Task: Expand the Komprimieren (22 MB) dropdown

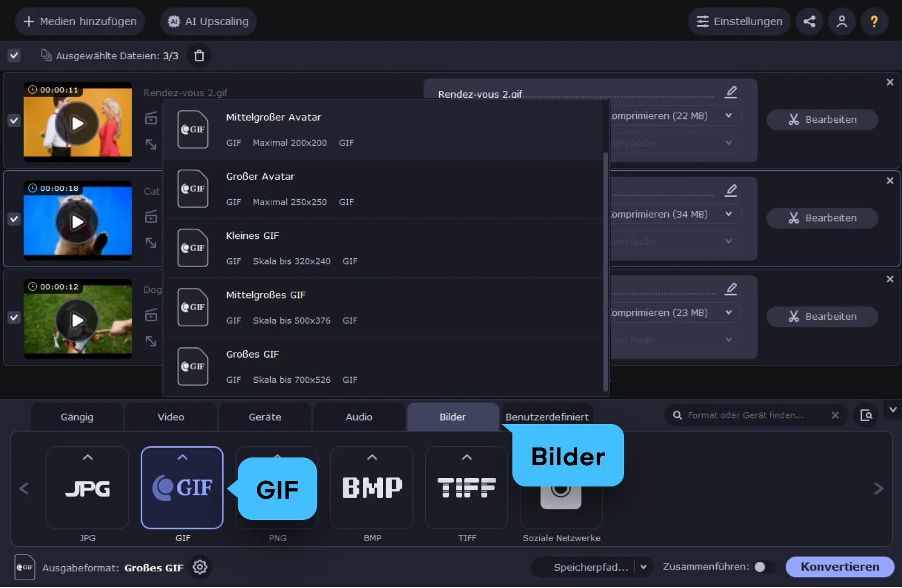Action: pos(728,115)
